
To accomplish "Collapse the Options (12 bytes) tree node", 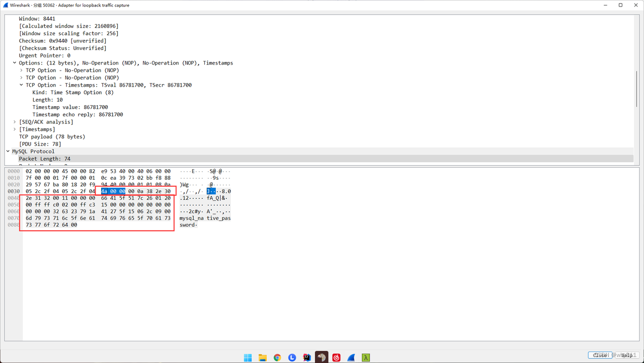I will pos(15,63).
